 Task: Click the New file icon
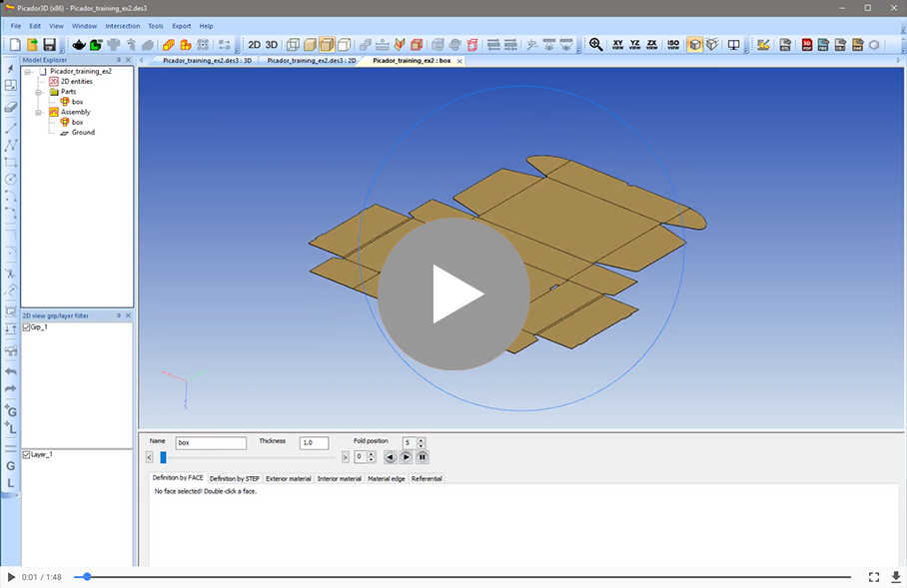[16, 45]
